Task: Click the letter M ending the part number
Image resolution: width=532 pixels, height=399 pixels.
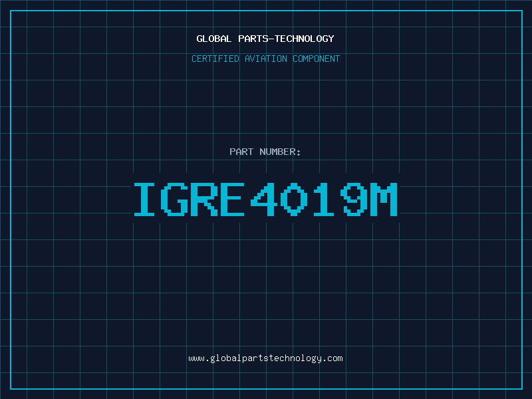Action: pyautogui.click(x=384, y=199)
